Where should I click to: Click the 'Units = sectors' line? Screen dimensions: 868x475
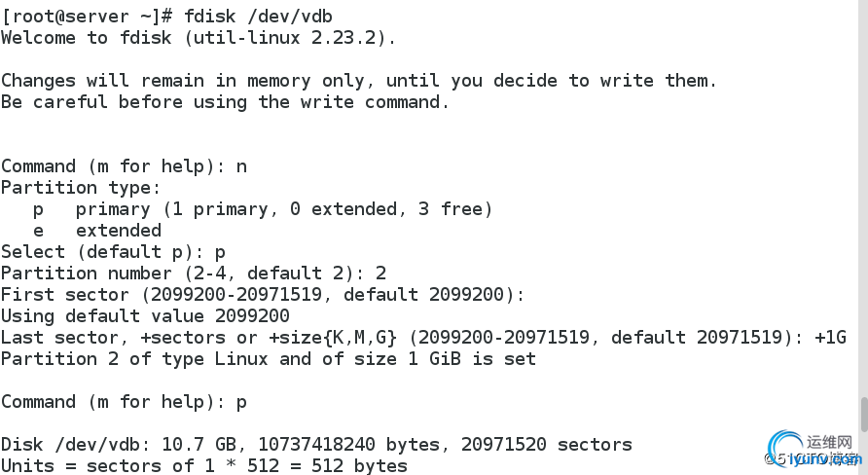coord(204,465)
